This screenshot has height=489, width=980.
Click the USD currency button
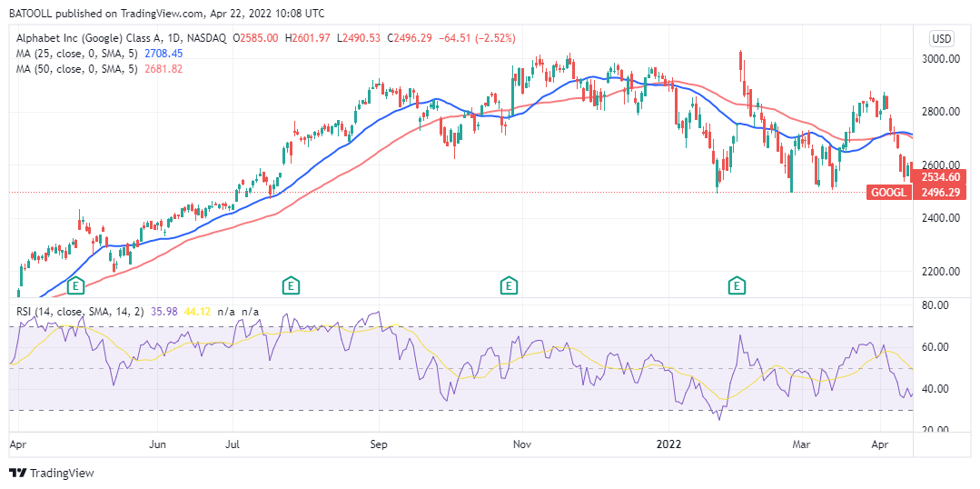click(942, 39)
